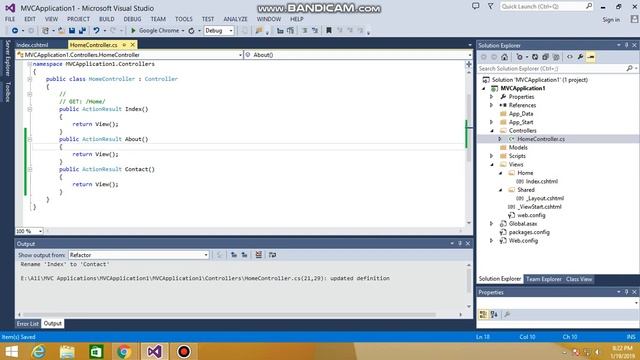Viewport: 640px width, 360px height.
Task: Click the Save file toolbar icon
Action: coord(72,31)
